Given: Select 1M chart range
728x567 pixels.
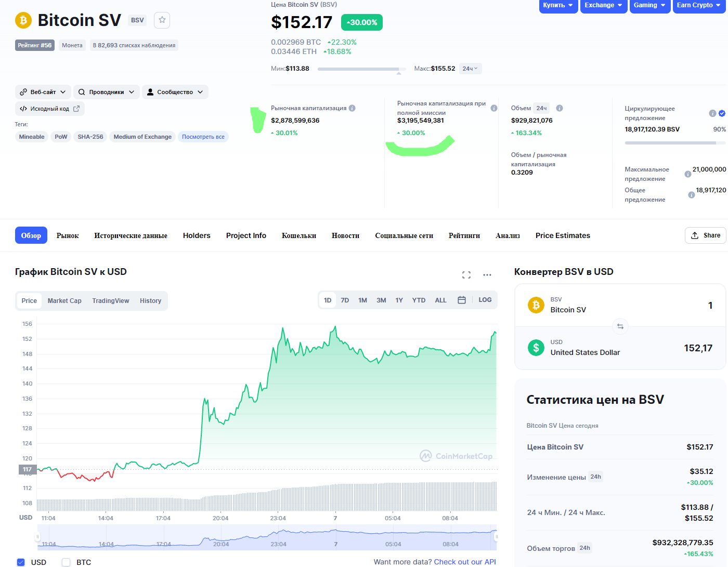Looking at the screenshot, I should tap(363, 300).
